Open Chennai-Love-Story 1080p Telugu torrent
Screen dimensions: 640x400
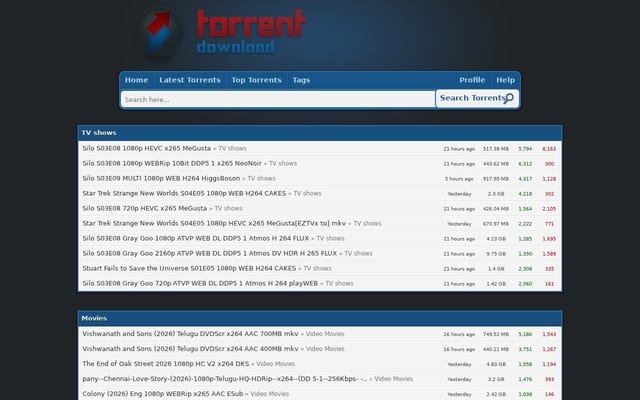point(225,379)
